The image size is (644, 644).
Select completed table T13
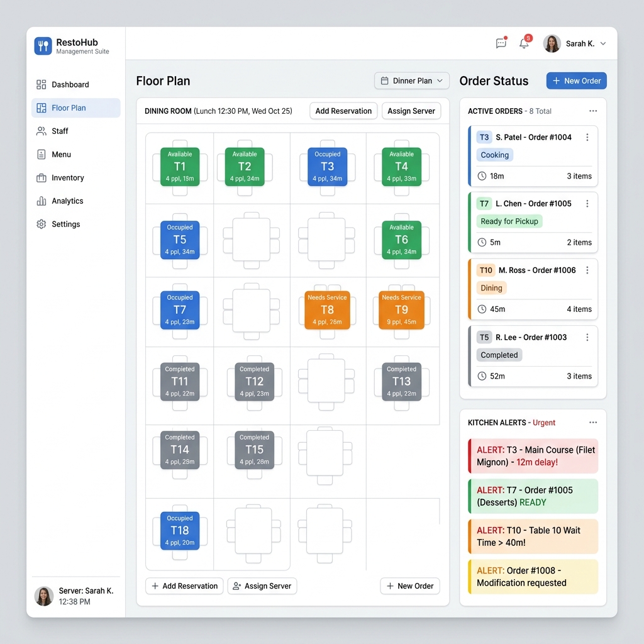tap(402, 382)
